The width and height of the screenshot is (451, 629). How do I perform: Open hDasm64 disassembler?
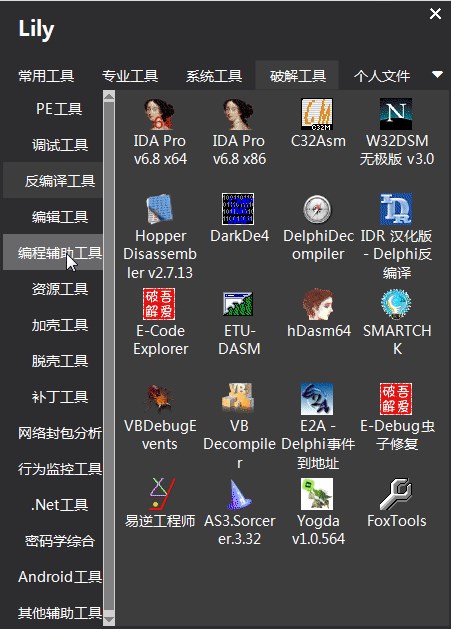click(318, 313)
